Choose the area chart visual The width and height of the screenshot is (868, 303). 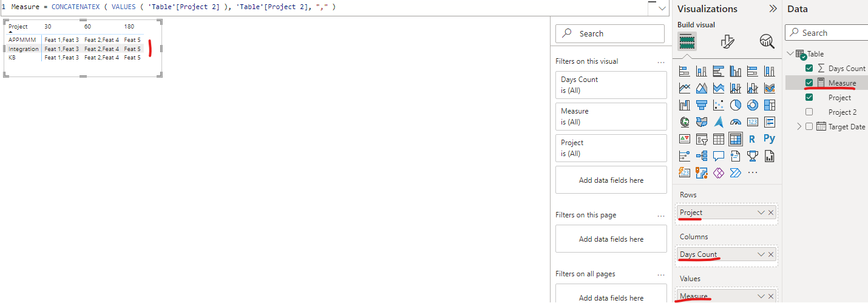[x=702, y=88]
